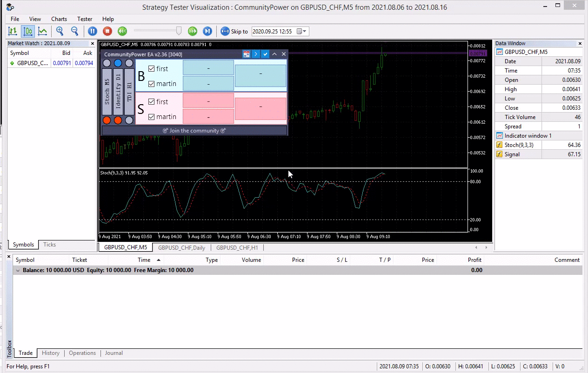588x373 pixels.
Task: Select the GBPUSD_C... row in Market Watch
Action: [51, 63]
